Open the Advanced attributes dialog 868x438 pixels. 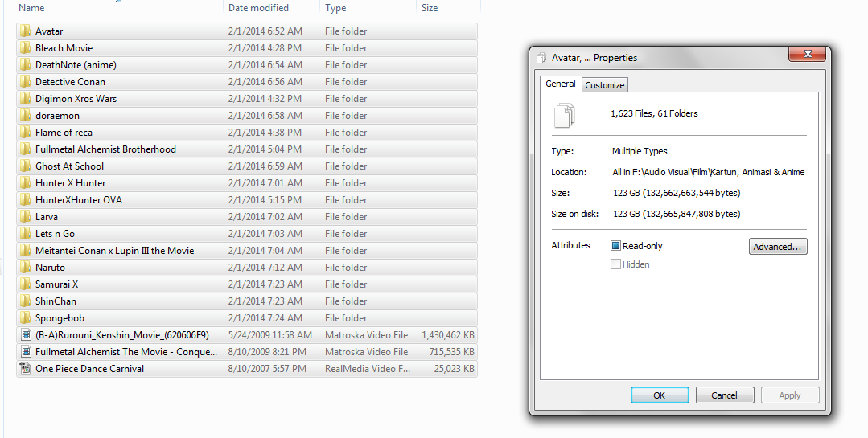coord(777,247)
